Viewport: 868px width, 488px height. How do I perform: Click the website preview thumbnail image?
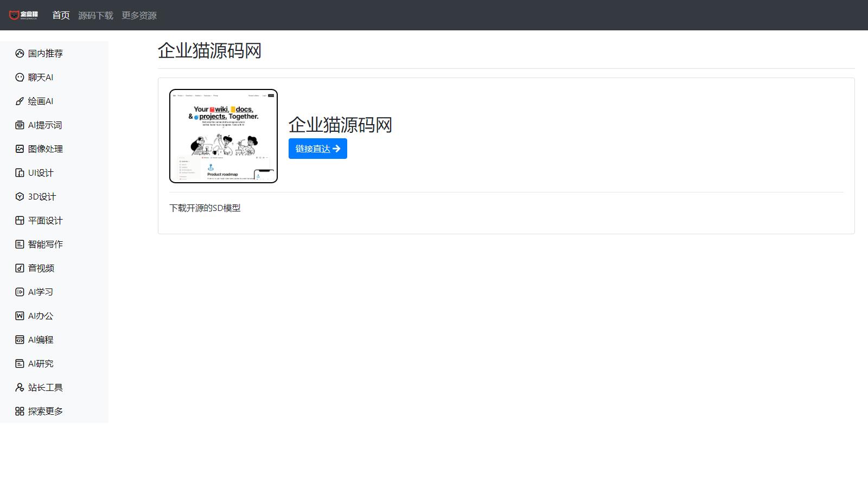[224, 136]
